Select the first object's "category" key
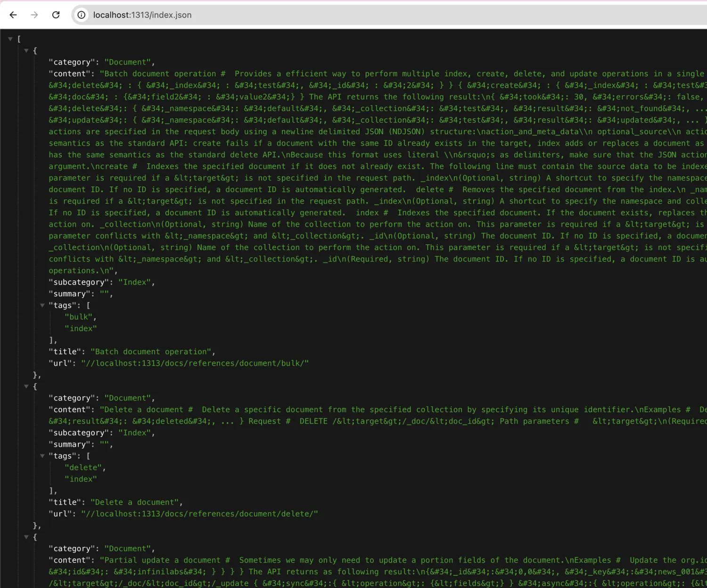 [x=72, y=62]
